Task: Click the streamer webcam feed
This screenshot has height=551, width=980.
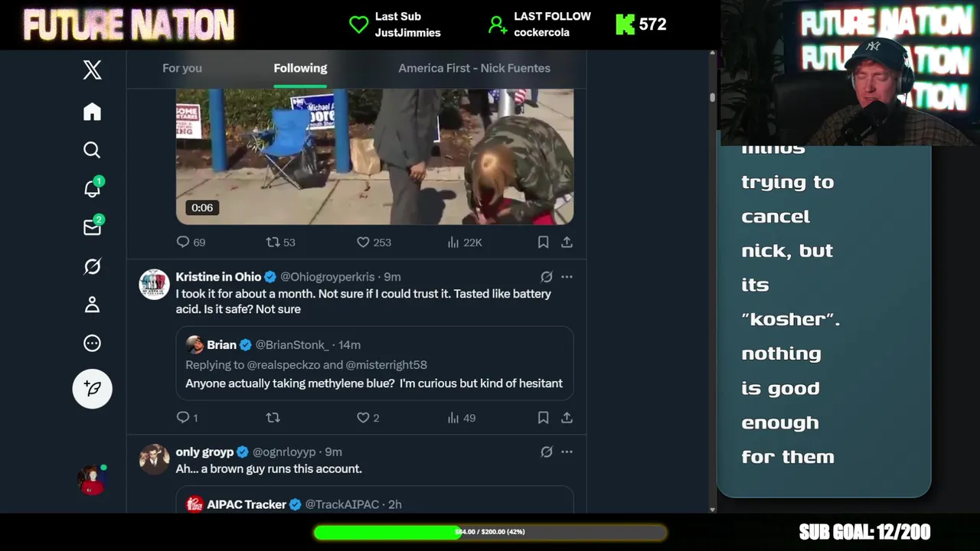Action: tap(850, 73)
